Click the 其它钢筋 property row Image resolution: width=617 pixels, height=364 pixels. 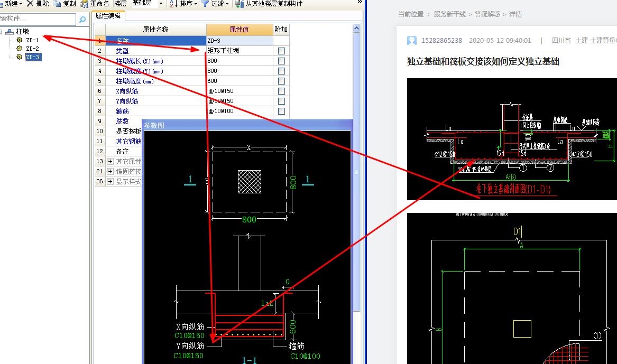coord(128,141)
